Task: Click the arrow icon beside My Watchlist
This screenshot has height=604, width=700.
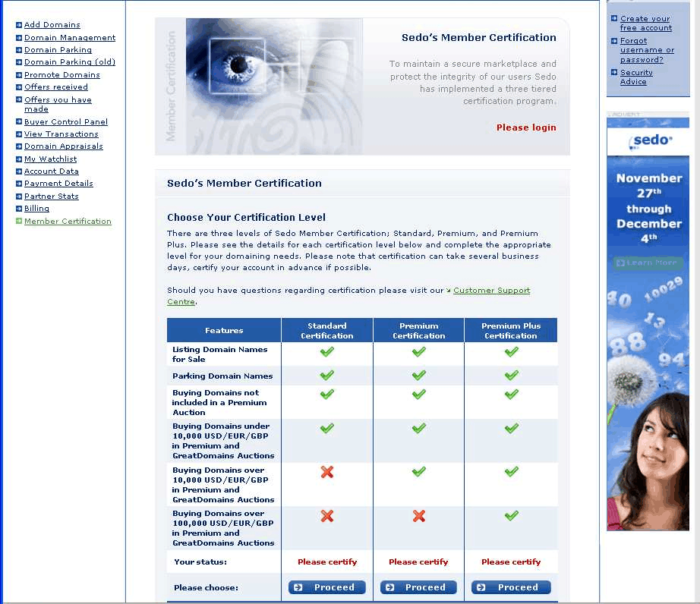Action: [x=19, y=159]
